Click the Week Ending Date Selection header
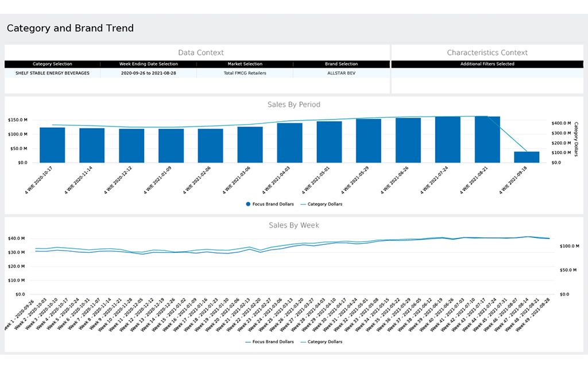The height and width of the screenshot is (392, 588). click(x=149, y=64)
